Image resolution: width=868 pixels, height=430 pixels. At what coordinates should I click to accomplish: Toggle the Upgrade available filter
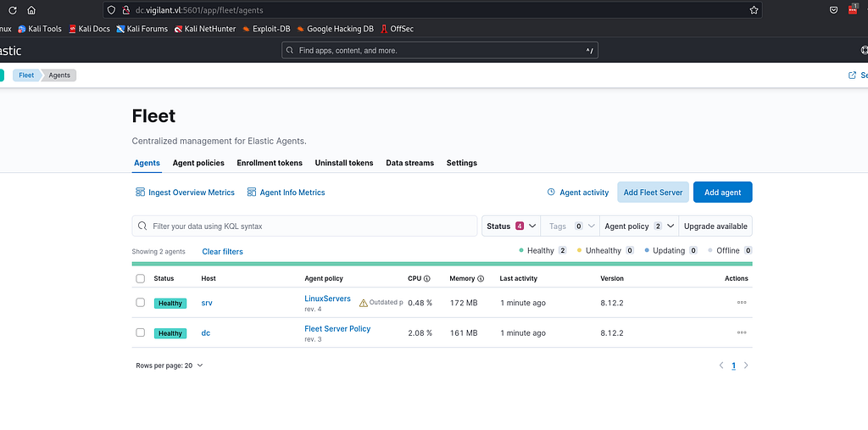(715, 226)
